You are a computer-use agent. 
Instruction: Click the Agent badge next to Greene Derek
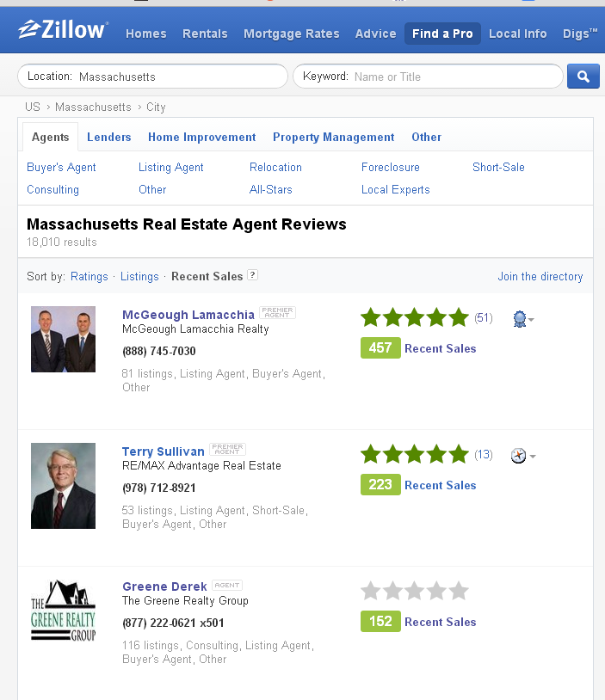coord(227,586)
